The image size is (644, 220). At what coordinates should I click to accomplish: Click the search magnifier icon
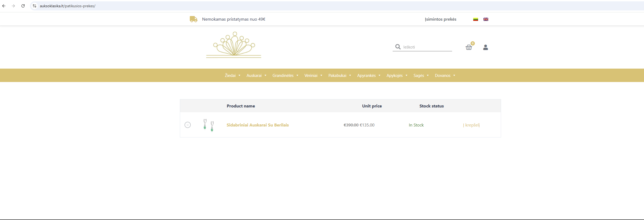click(398, 47)
